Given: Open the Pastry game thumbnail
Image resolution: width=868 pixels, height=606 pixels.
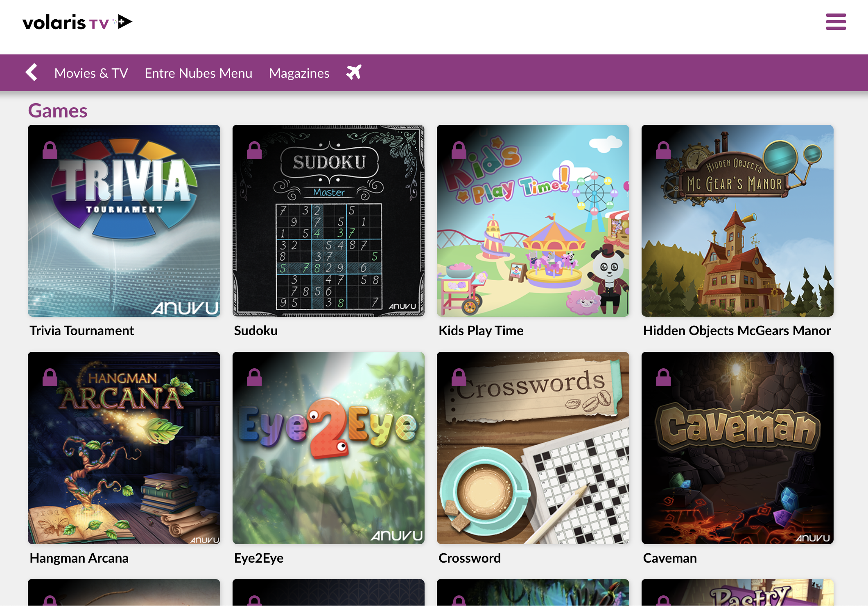Looking at the screenshot, I should click(x=737, y=592).
